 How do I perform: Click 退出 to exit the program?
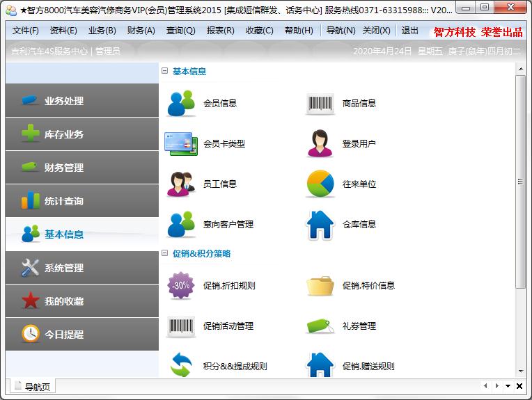tap(409, 31)
